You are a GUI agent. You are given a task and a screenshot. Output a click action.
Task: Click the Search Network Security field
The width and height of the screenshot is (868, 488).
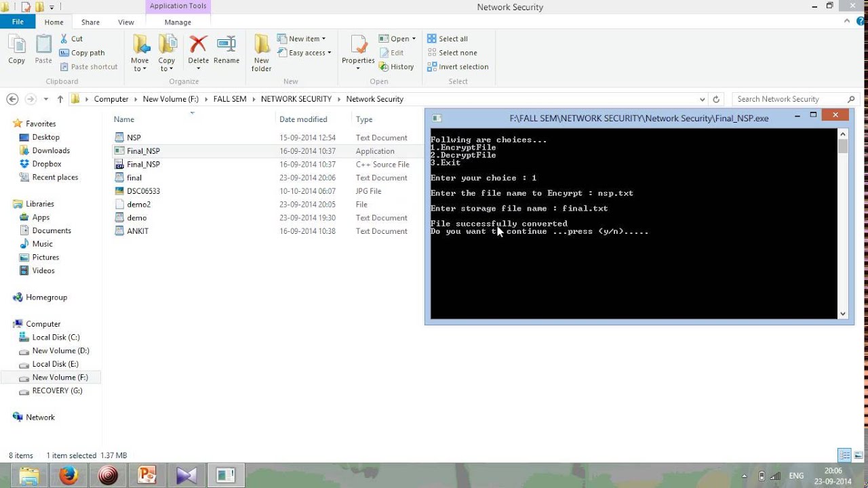point(787,99)
